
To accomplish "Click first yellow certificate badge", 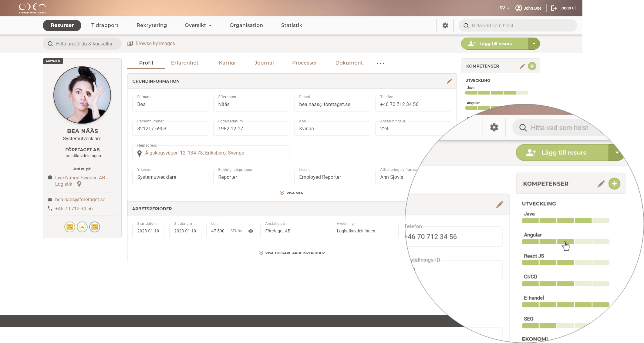I will pos(70,227).
